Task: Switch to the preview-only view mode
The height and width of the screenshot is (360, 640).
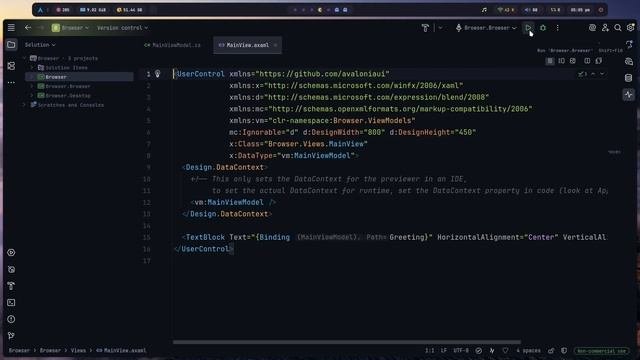Action: (573, 61)
